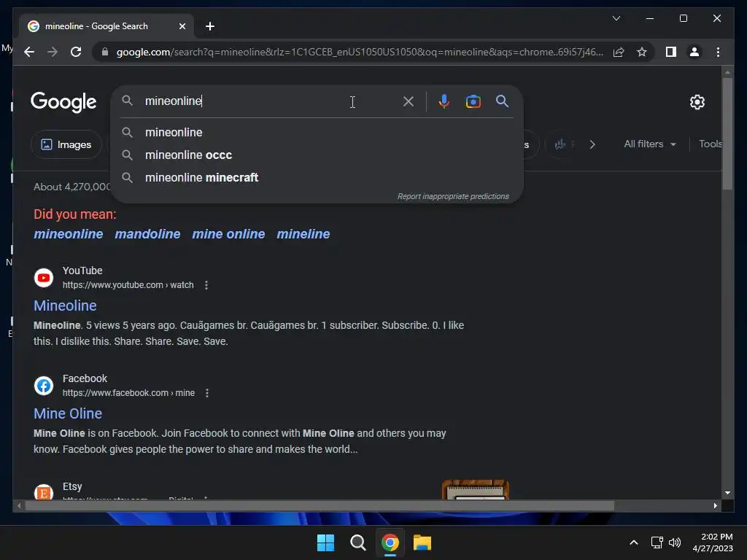The image size is (747, 560).
Task: Submit search with the magnifier button
Action: pos(502,101)
